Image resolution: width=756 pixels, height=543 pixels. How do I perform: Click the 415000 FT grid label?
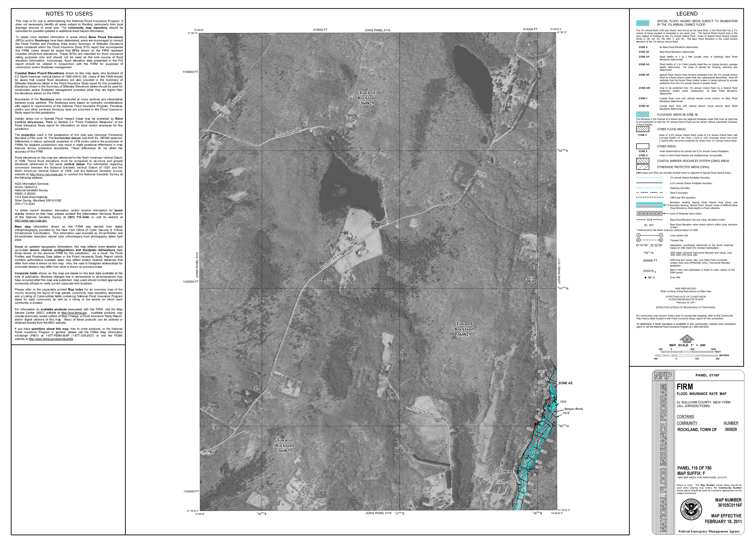click(x=530, y=29)
